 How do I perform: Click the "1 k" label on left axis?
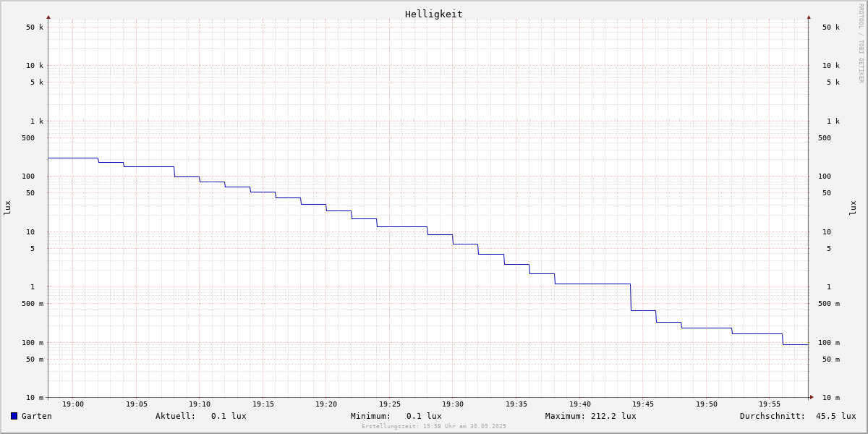pos(37,122)
